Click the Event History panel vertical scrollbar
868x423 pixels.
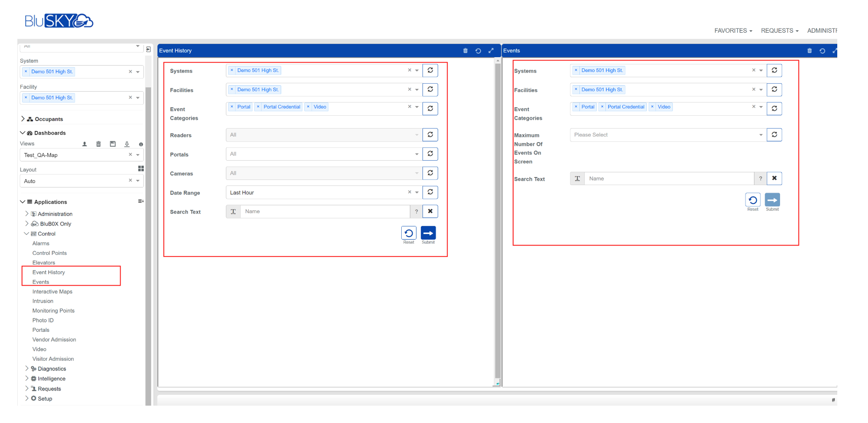(x=497, y=221)
